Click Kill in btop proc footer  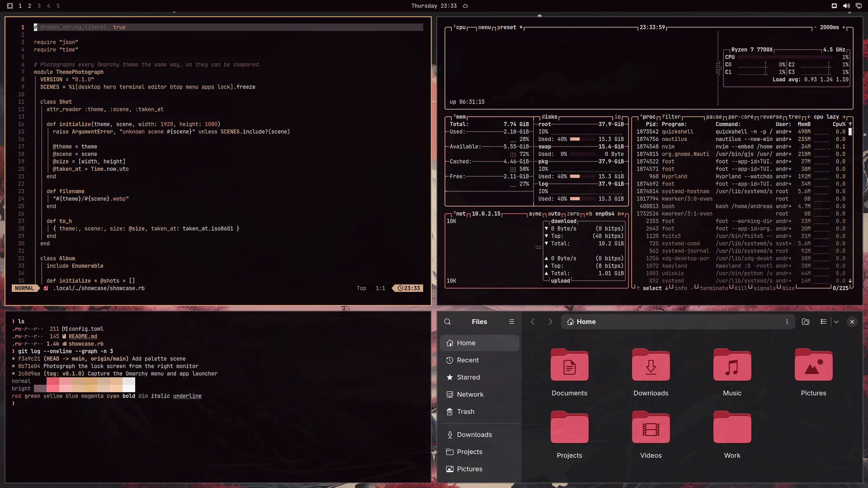tap(741, 288)
